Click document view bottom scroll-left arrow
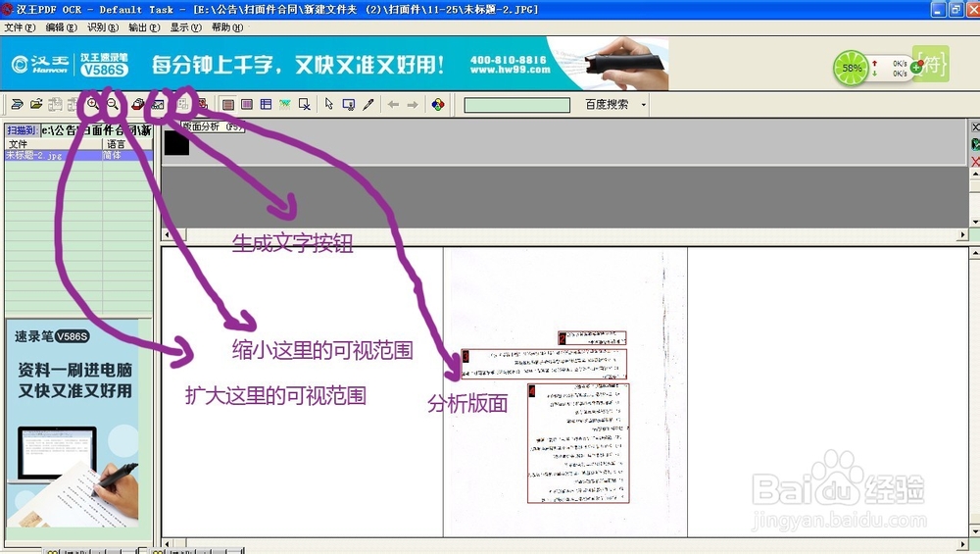The height and width of the screenshot is (554, 980). pos(167,543)
